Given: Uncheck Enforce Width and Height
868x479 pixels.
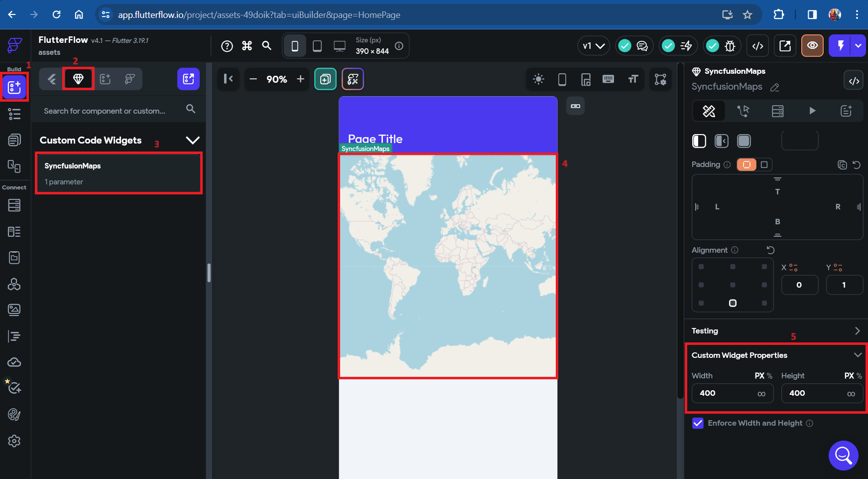Looking at the screenshot, I should (698, 423).
